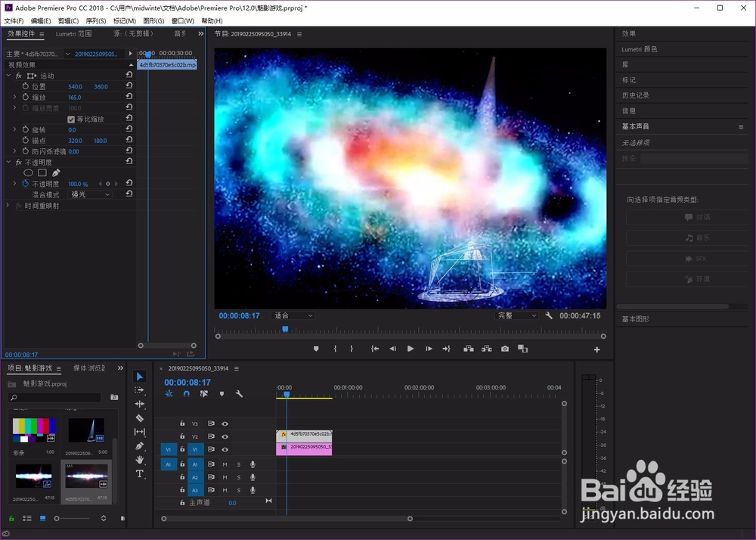Image resolution: width=756 pixels, height=540 pixels.
Task: Mark In point
Action: pos(335,349)
